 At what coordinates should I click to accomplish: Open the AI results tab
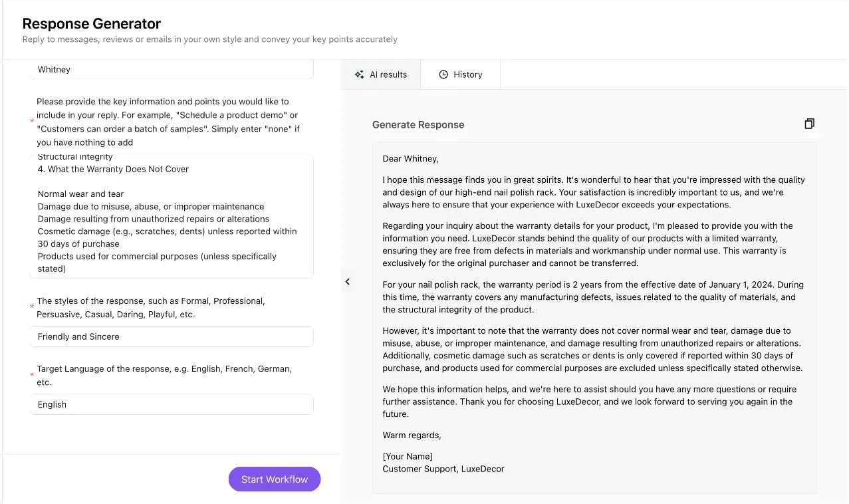[x=381, y=74]
